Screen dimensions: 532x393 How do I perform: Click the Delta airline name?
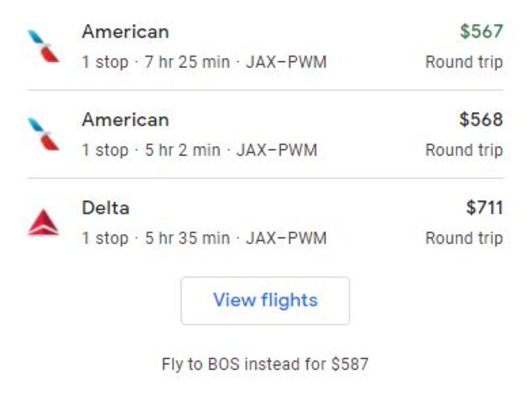tap(106, 208)
